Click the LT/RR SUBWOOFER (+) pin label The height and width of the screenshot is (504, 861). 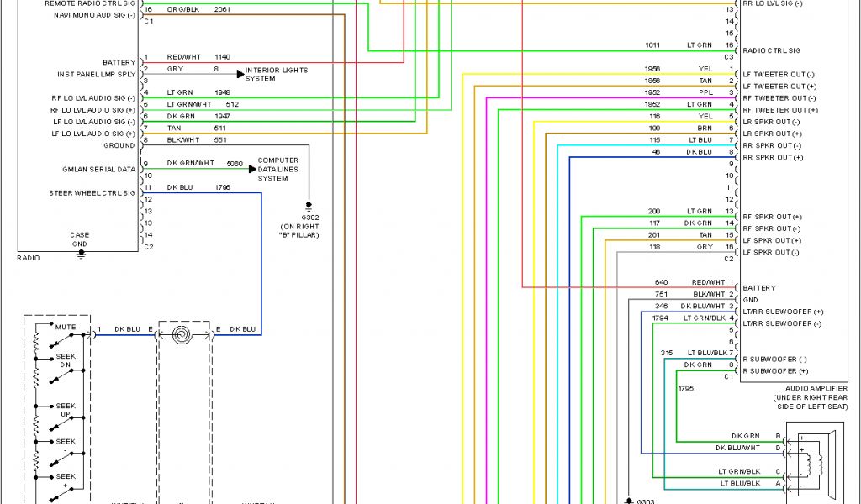783,312
